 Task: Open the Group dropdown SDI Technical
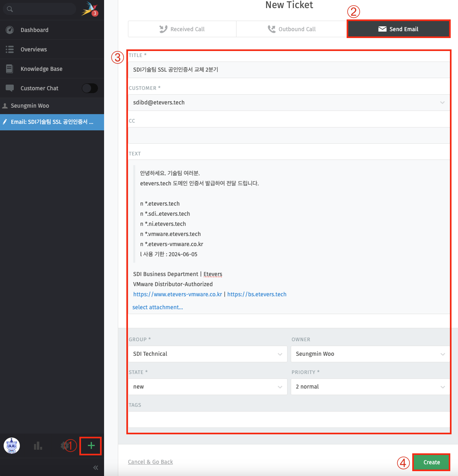tap(208, 354)
